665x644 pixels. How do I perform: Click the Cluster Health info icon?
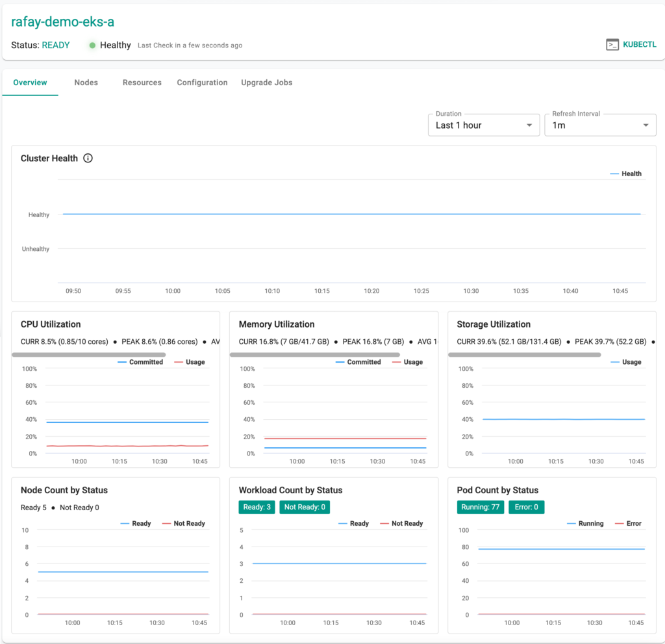click(88, 158)
